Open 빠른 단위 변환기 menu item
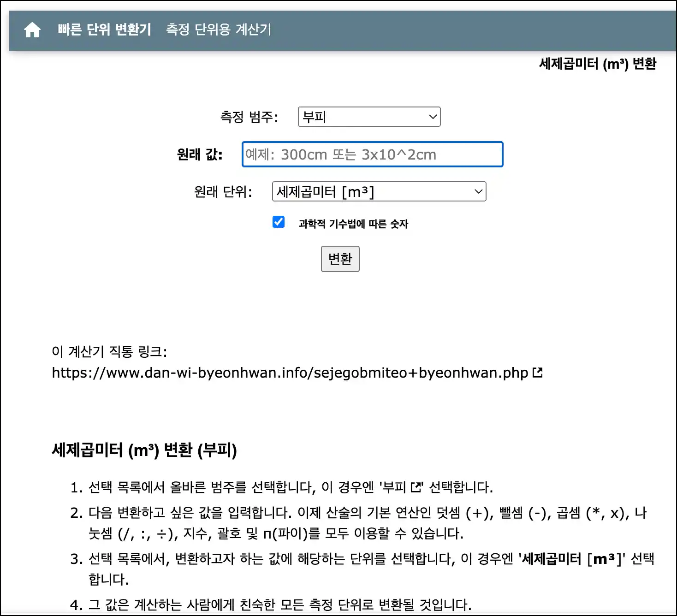This screenshot has height=616, width=677. tap(105, 30)
